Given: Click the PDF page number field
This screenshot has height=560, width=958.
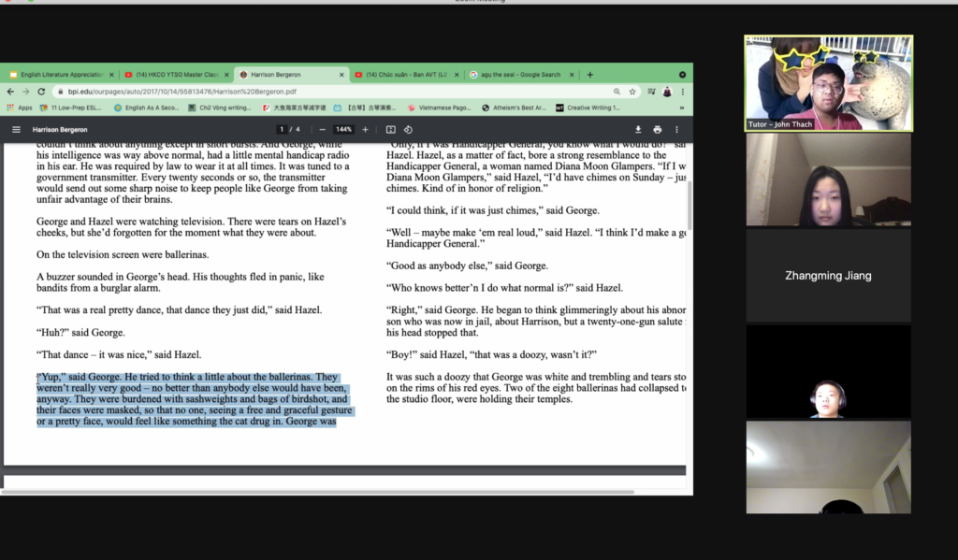Looking at the screenshot, I should (282, 129).
